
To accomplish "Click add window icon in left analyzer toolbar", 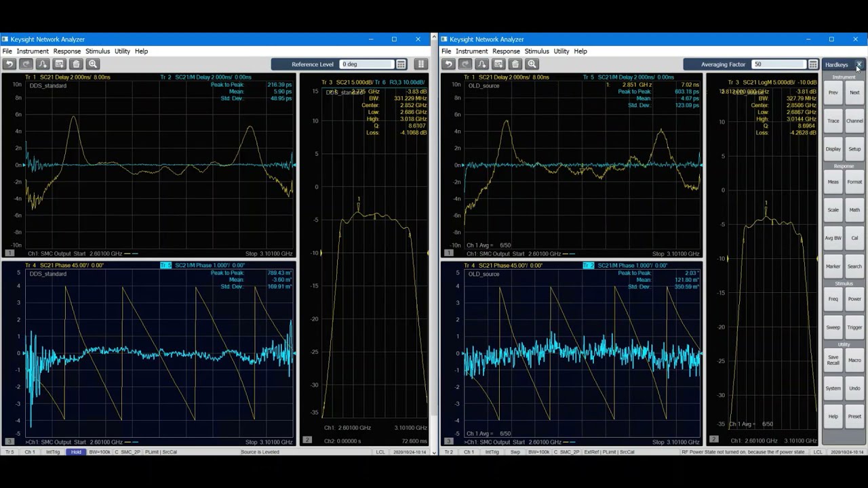I will click(60, 64).
